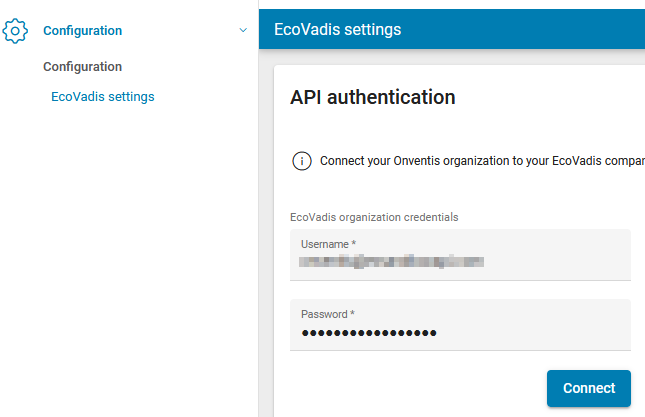
Task: Open the top Configuration menu label
Action: pos(82,31)
